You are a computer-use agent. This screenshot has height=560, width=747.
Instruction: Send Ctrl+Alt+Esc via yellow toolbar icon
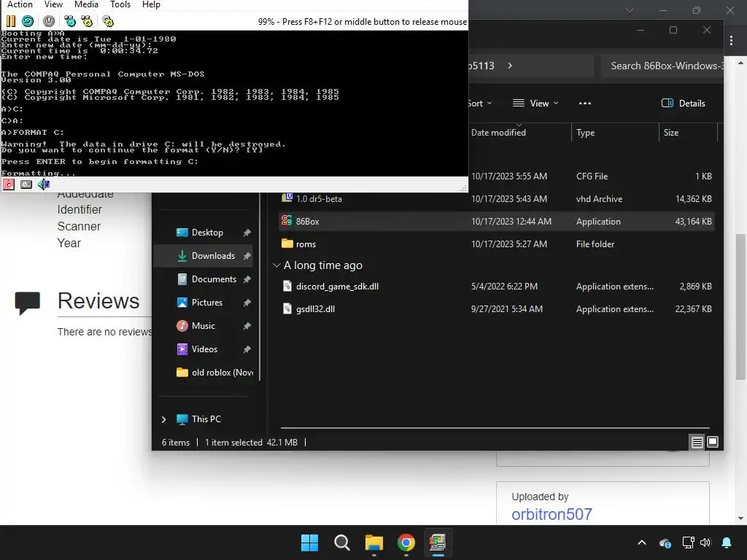tap(87, 21)
